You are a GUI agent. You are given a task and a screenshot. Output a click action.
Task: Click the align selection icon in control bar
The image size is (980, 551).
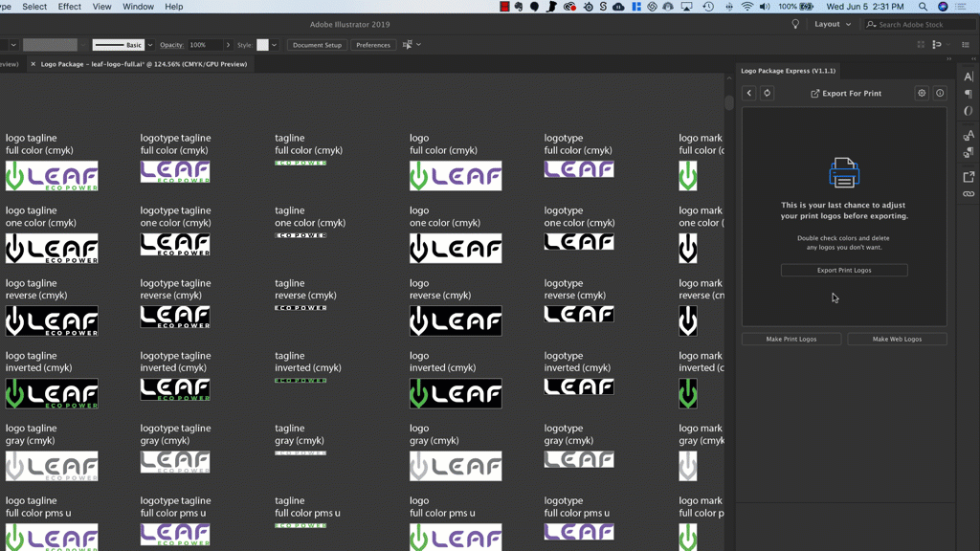point(937,44)
